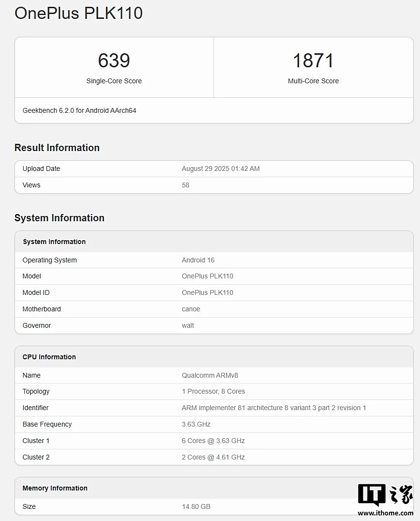
Task: Click the Memory Size value 14.80 GB
Action: (196, 506)
